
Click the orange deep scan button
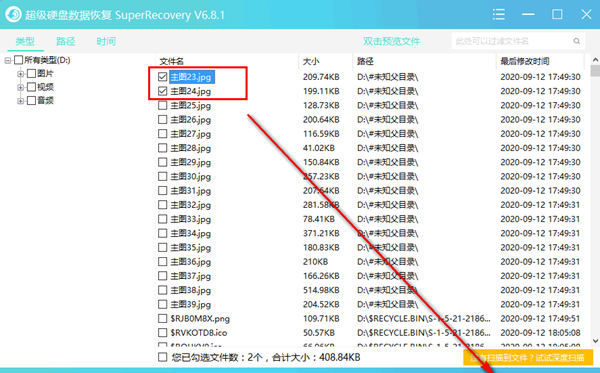528,358
